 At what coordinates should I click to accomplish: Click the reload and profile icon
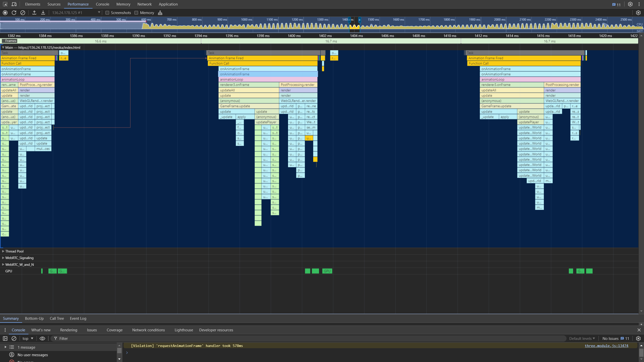pos(14,13)
